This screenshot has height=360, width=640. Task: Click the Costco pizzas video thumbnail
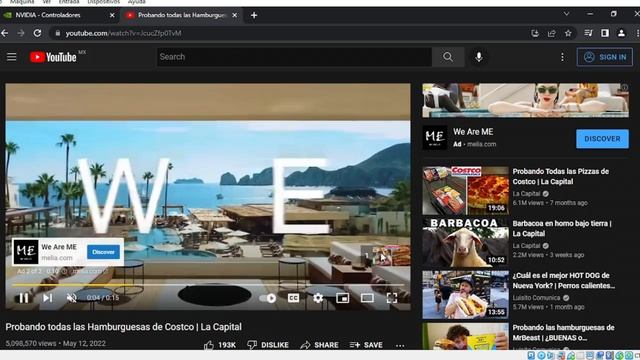[x=466, y=190]
